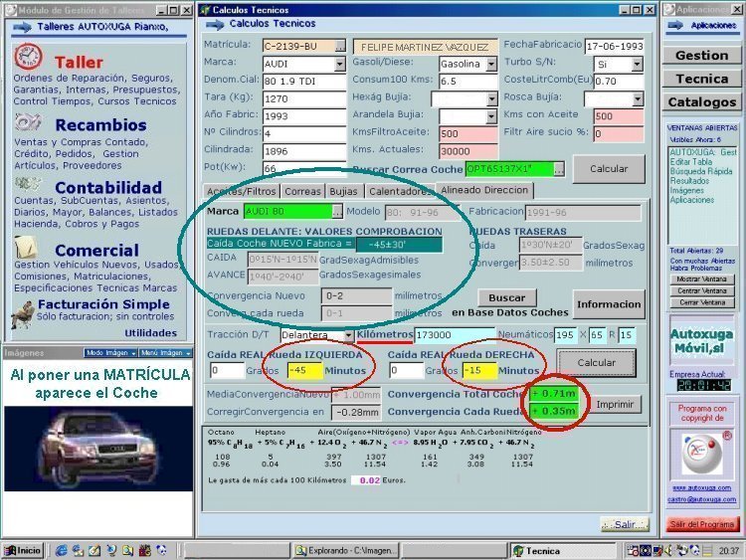Switch to Tecnica taskbar button

coord(564,550)
